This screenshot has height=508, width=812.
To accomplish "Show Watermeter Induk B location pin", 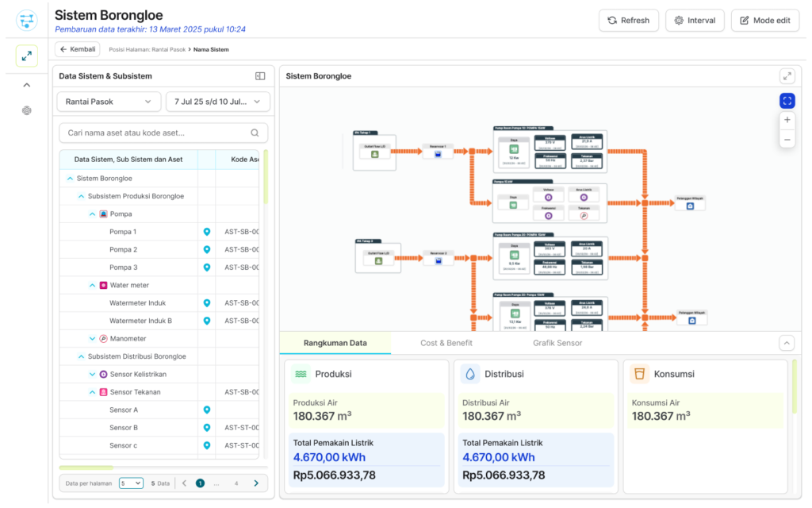I will [x=207, y=321].
